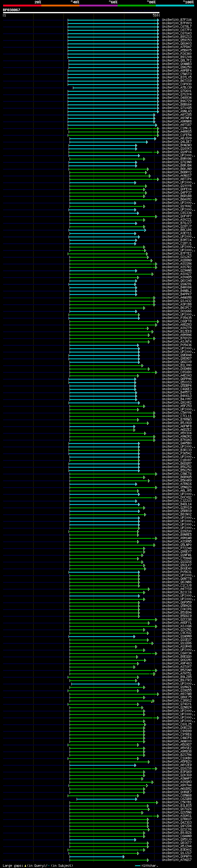The image size is (197, 868).
Task: Open hit UniRef100_A7BJ39
Action: [x=177, y=88]
